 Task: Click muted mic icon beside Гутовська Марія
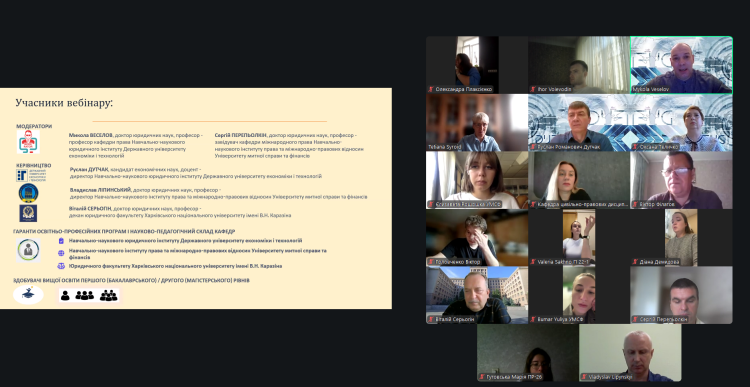coord(482,377)
